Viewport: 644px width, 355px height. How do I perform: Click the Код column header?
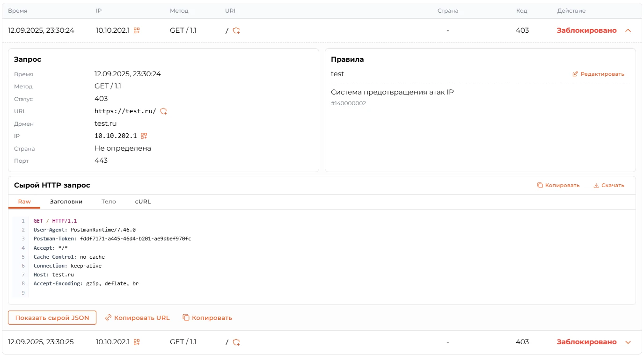522,11
